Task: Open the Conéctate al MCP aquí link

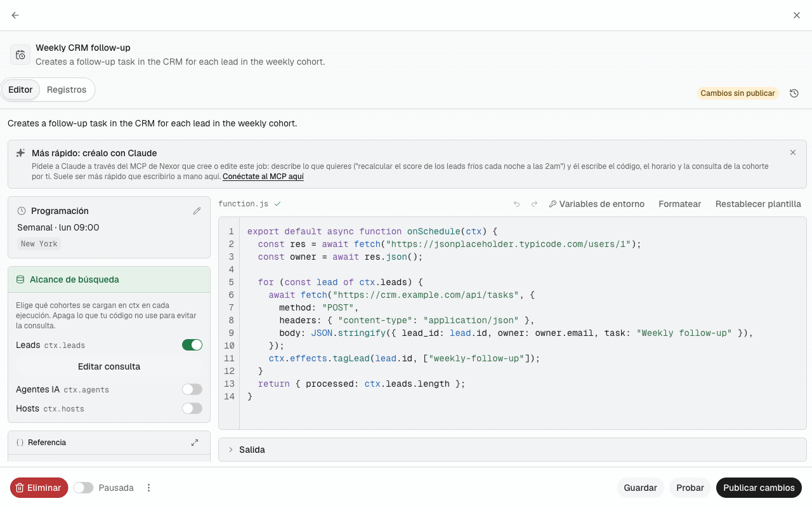Action: 263,177
